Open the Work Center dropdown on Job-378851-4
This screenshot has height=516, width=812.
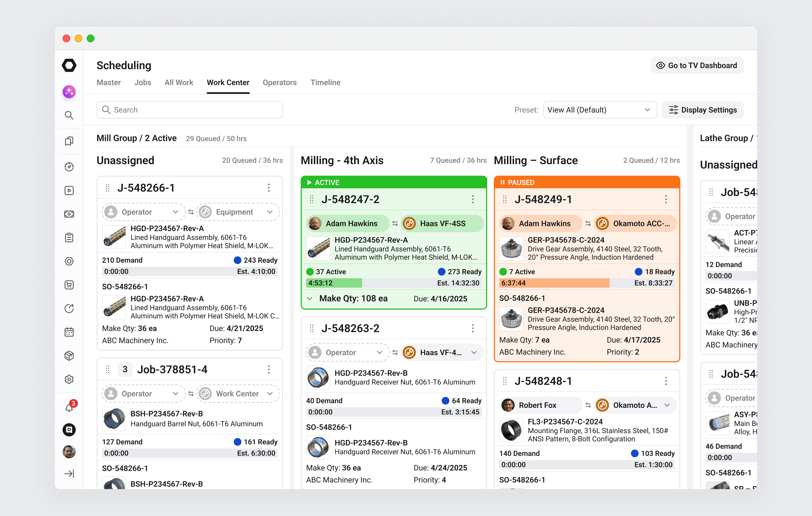tap(238, 394)
